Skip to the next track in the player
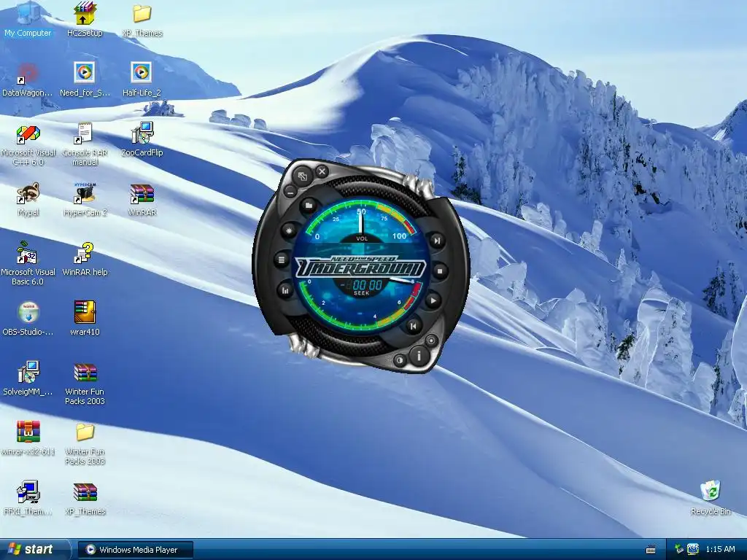The image size is (747, 560). point(436,241)
